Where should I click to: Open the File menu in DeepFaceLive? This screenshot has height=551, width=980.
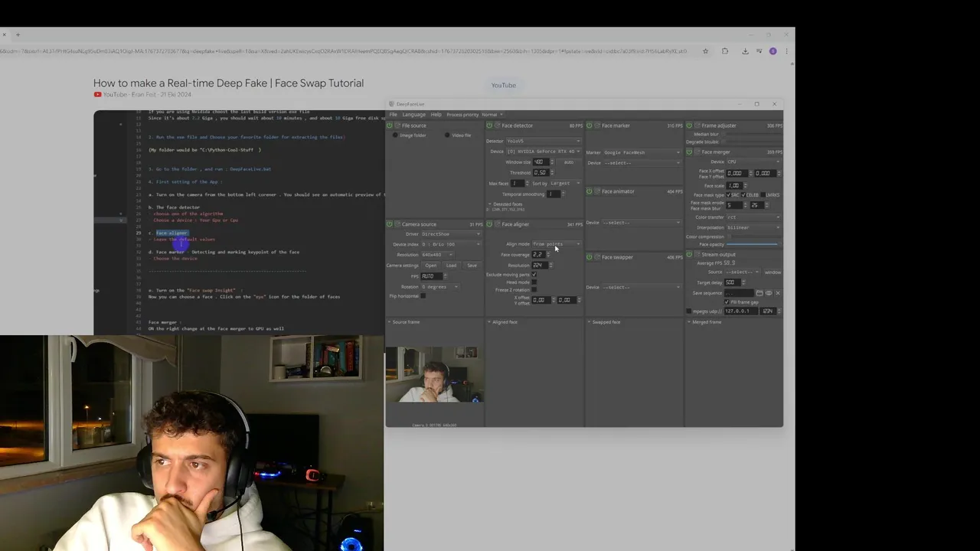393,115
